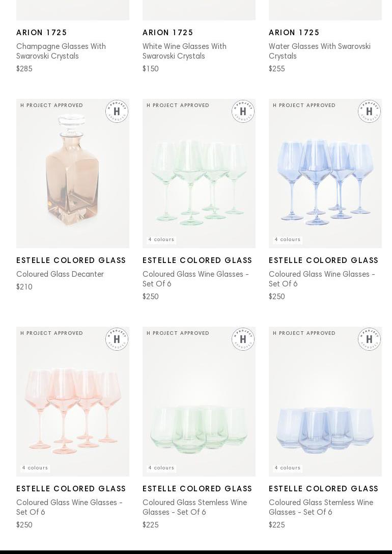Click the H badge on green stemless glasses
Screen dimensions: 392x554
[243, 339]
